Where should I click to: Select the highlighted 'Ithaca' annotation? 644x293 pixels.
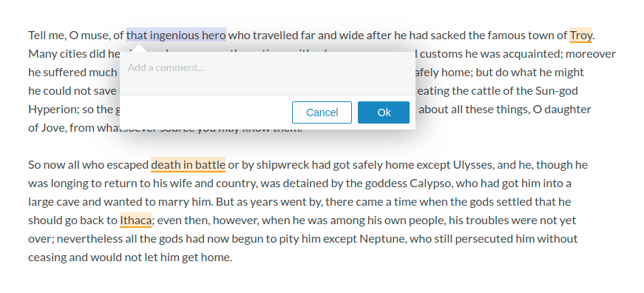tap(135, 220)
